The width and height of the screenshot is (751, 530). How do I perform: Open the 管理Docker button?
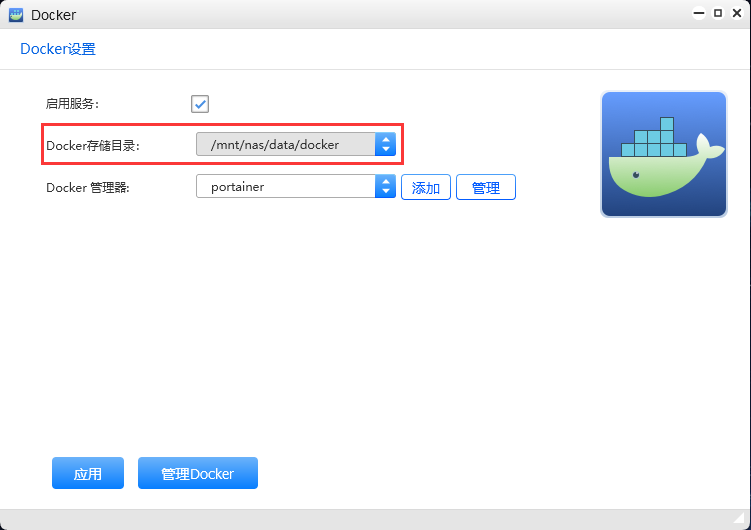(x=198, y=473)
